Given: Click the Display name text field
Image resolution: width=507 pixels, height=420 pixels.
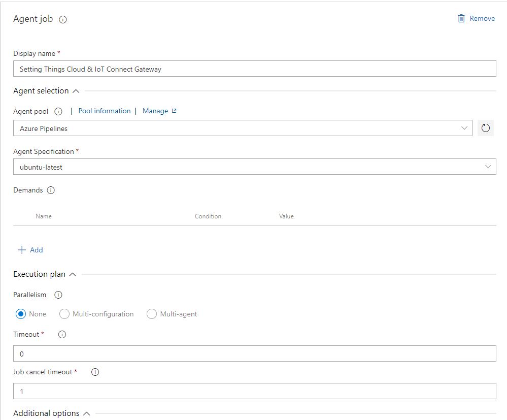Looking at the screenshot, I should [x=254, y=69].
